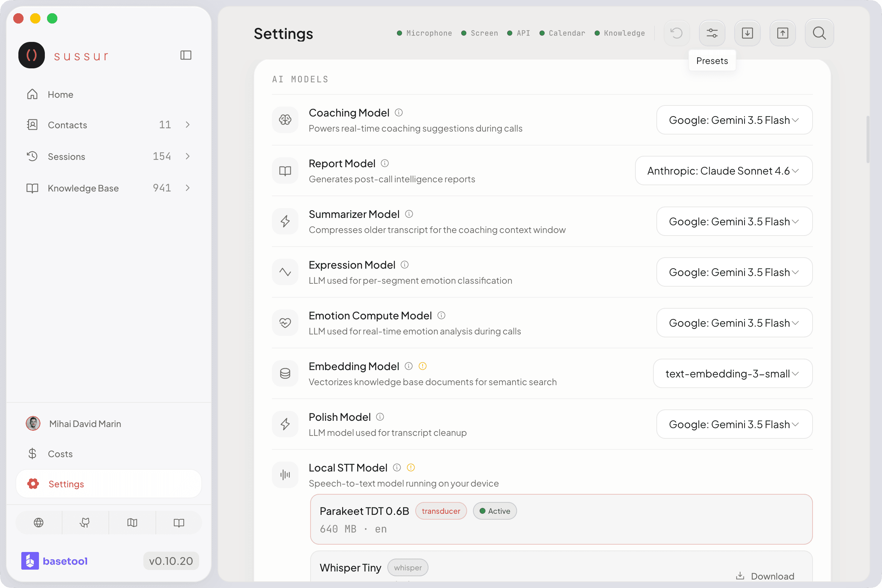
Task: Expand the Knowledge Base chevron
Action: pyautogui.click(x=187, y=187)
